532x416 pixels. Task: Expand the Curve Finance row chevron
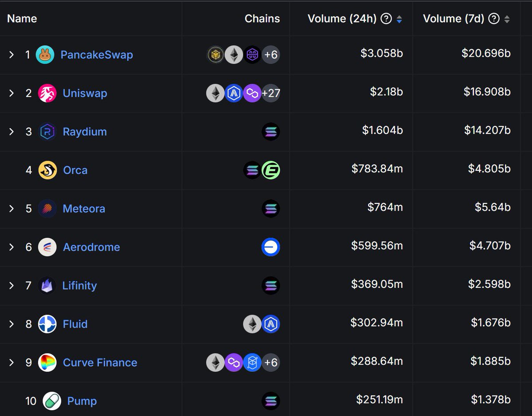click(x=12, y=362)
